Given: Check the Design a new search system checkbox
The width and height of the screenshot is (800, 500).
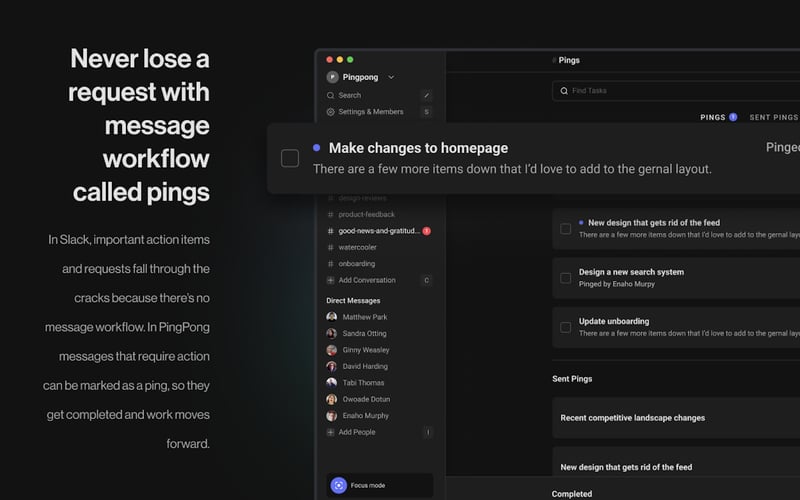Looking at the screenshot, I should coord(565,278).
